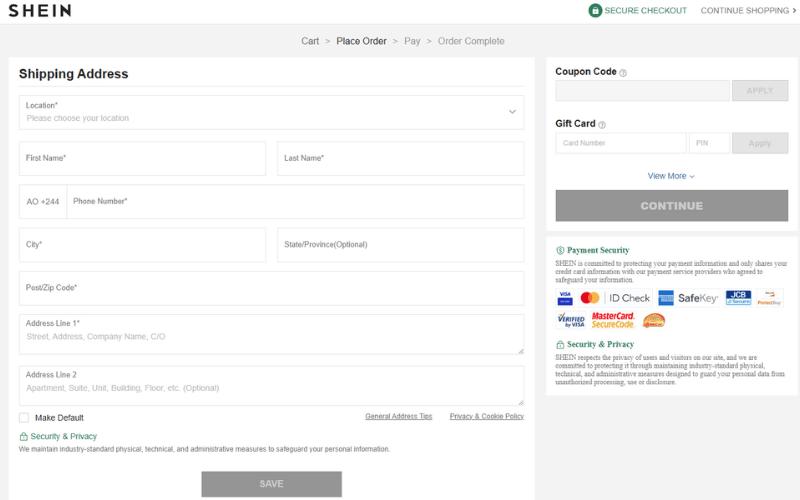Click the Coupon Code help icon
This screenshot has height=500, width=800.
click(623, 73)
